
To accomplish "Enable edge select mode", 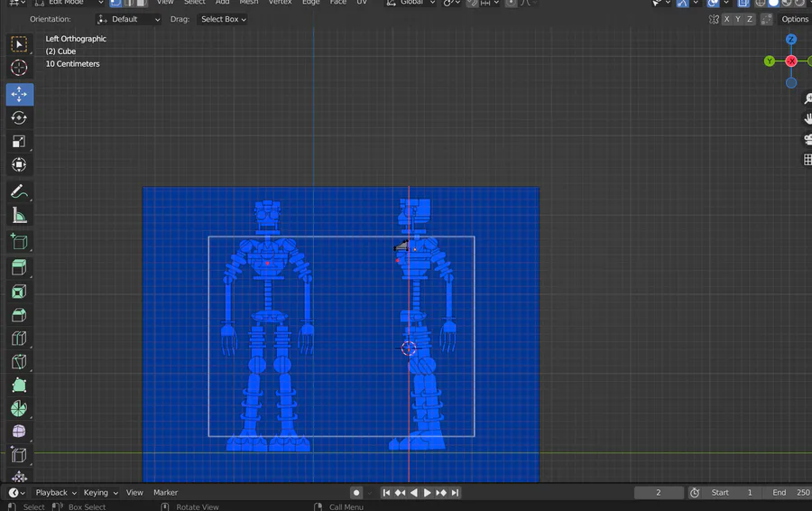I will (128, 3).
